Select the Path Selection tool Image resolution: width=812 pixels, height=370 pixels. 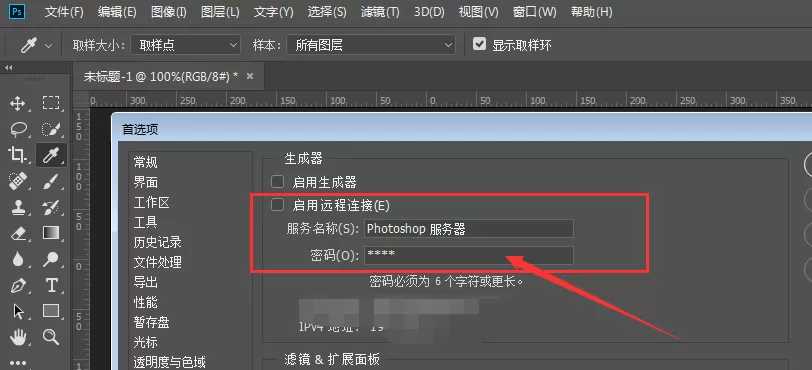tap(18, 311)
